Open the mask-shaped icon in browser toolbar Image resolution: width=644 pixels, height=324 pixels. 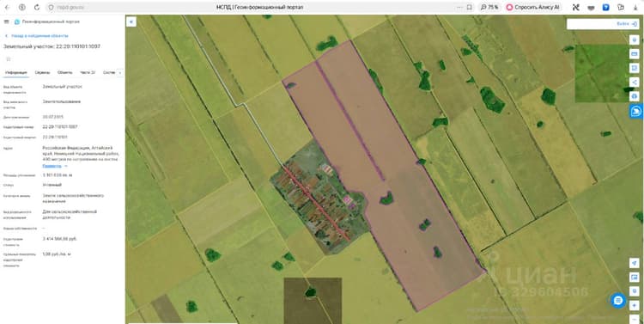coord(591,8)
